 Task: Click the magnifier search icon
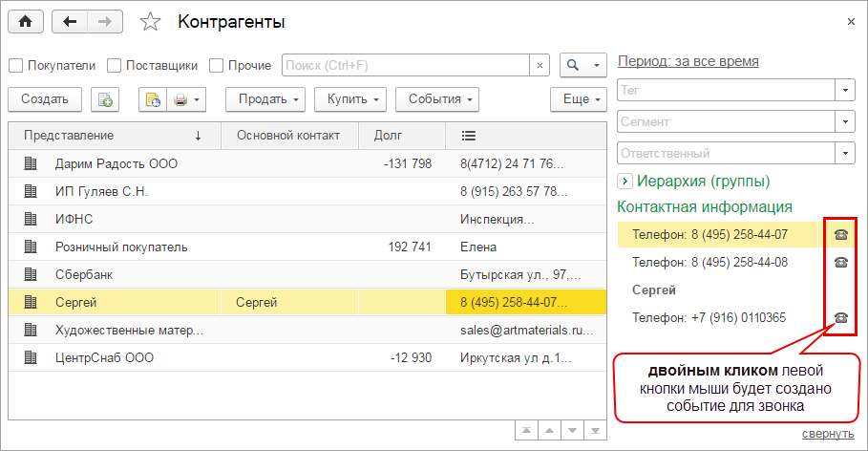coord(574,65)
